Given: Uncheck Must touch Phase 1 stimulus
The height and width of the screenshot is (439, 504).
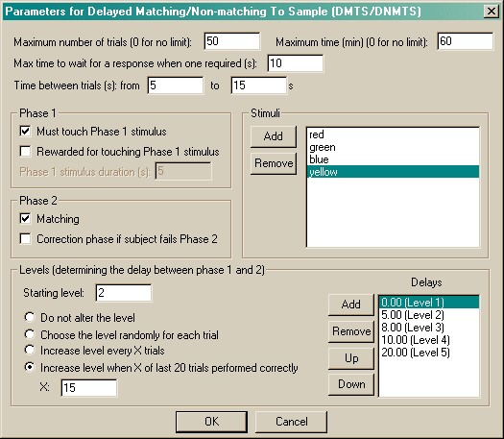Looking at the screenshot, I should (x=25, y=132).
